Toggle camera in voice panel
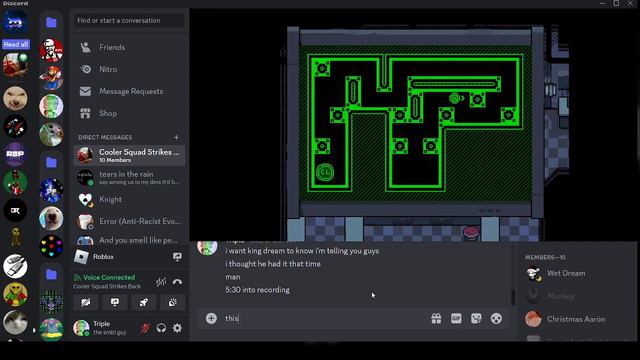Screen dimensions: 640x360 [86, 302]
